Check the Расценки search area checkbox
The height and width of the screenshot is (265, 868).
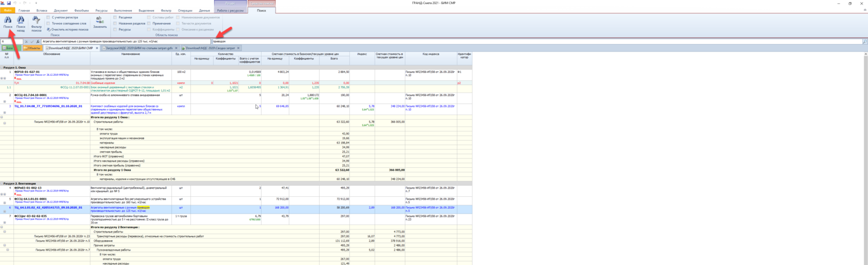[x=115, y=17]
